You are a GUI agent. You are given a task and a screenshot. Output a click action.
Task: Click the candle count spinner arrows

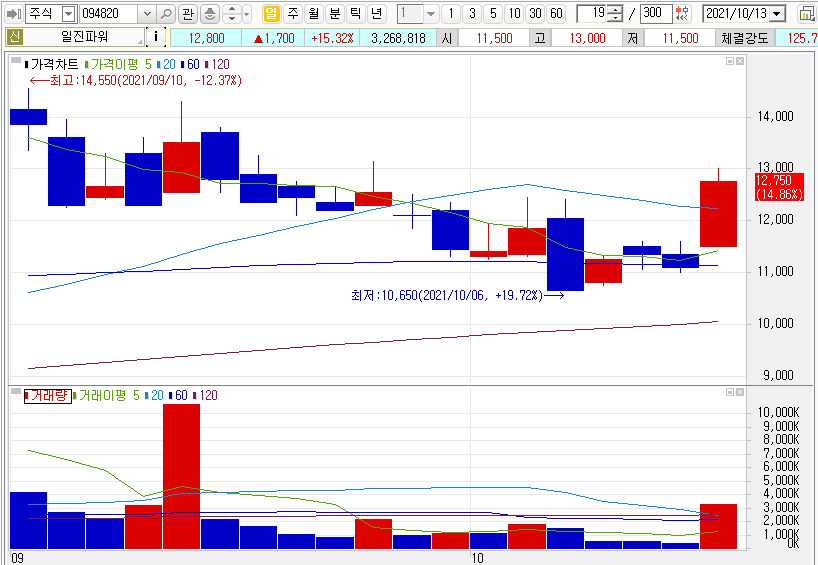coord(616,14)
